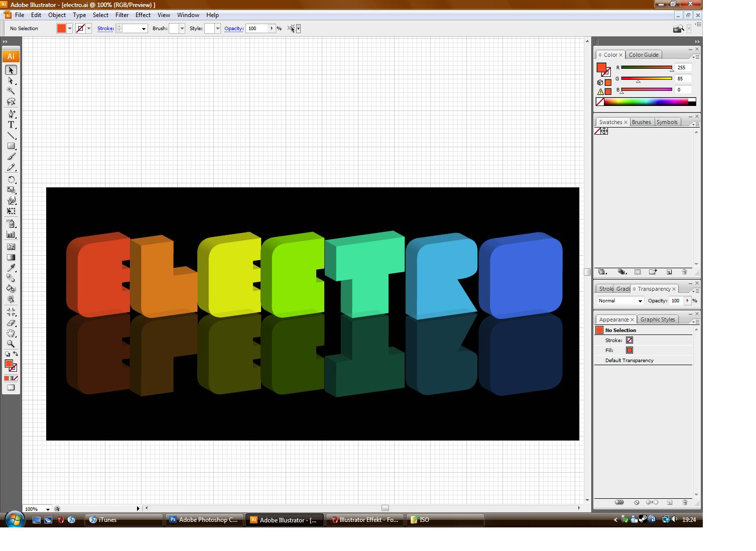
Task: Open the Effect menu
Action: pos(143,15)
